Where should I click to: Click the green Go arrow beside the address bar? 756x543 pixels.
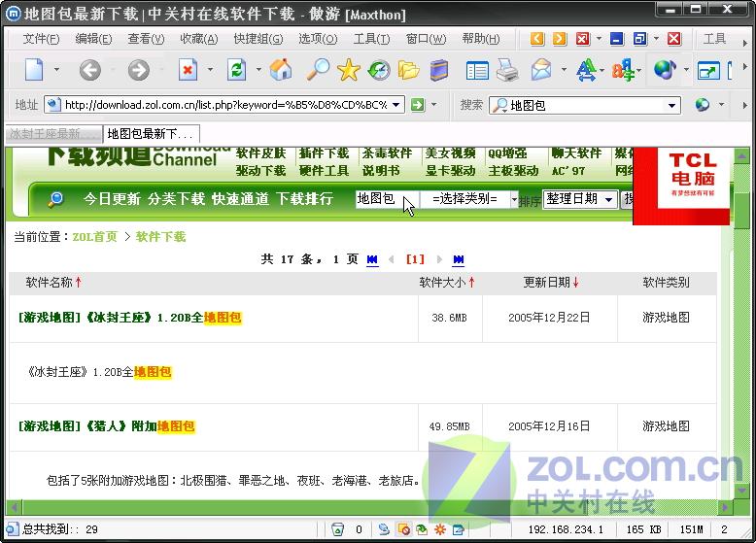pyautogui.click(x=418, y=105)
